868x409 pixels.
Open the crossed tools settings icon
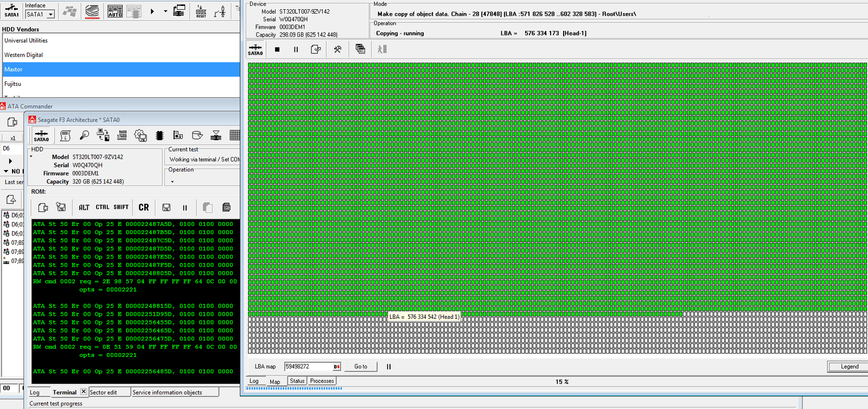337,49
